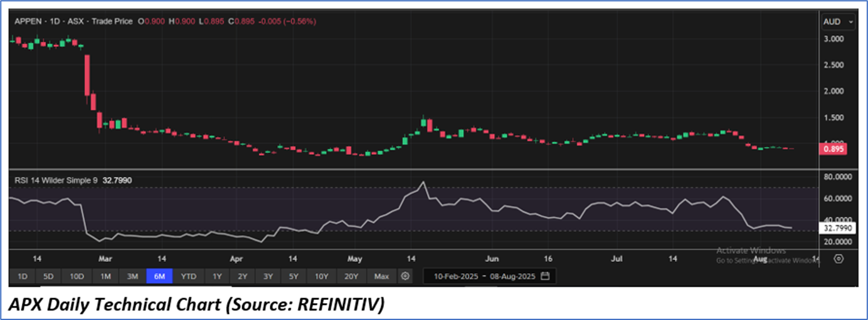Pick the 5Y time range
This screenshot has height=320, width=868.
(x=294, y=276)
